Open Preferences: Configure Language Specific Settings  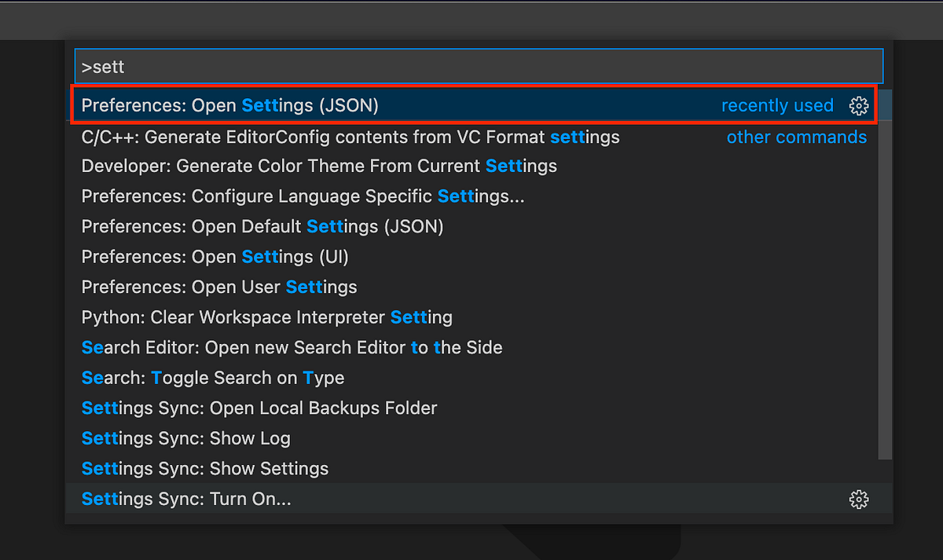point(473,196)
